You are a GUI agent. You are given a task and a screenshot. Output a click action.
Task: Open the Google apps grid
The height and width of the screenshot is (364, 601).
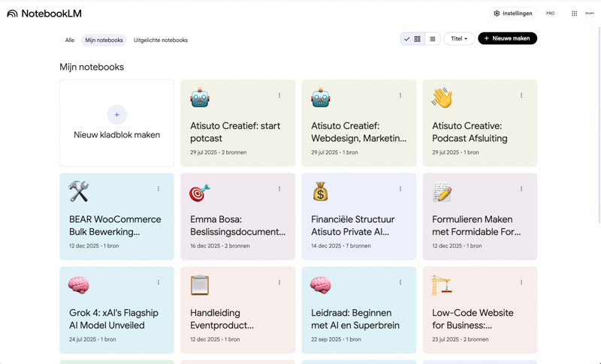(574, 14)
